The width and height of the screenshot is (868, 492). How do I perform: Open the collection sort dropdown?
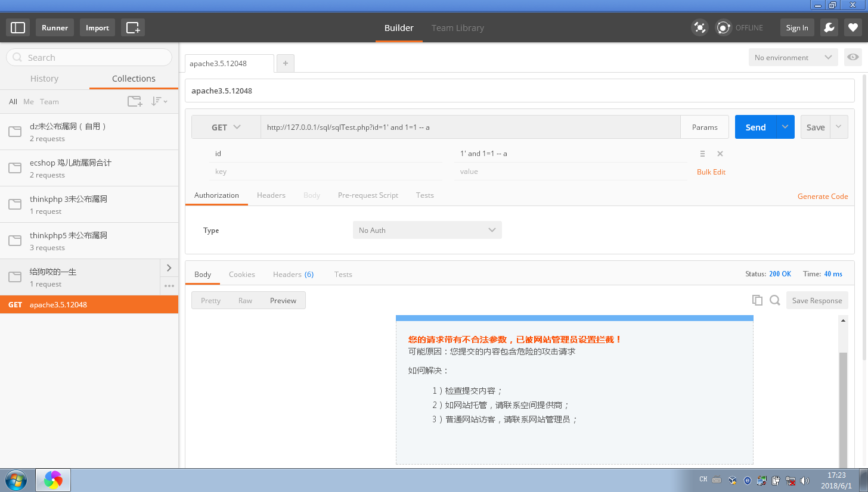pyautogui.click(x=159, y=101)
